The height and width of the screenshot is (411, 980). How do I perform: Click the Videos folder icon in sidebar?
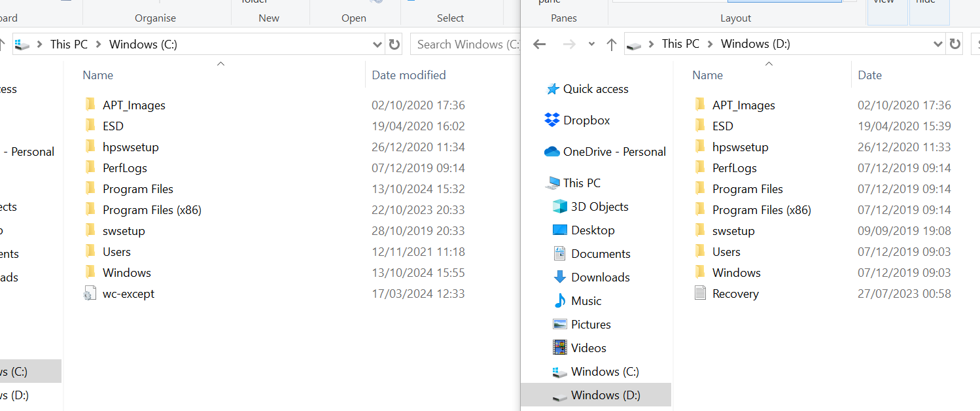click(559, 348)
